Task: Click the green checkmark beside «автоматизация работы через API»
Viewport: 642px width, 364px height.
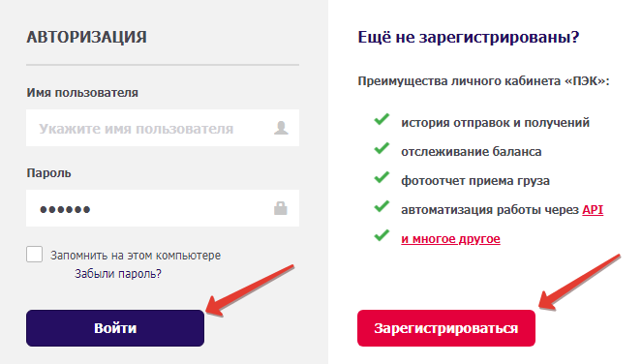Action: [382, 206]
